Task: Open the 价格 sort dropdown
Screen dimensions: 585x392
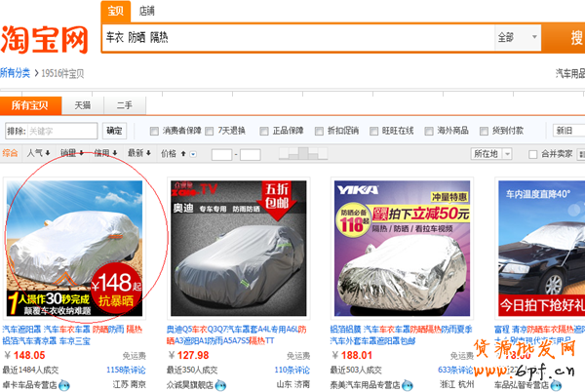Action: click(x=172, y=153)
